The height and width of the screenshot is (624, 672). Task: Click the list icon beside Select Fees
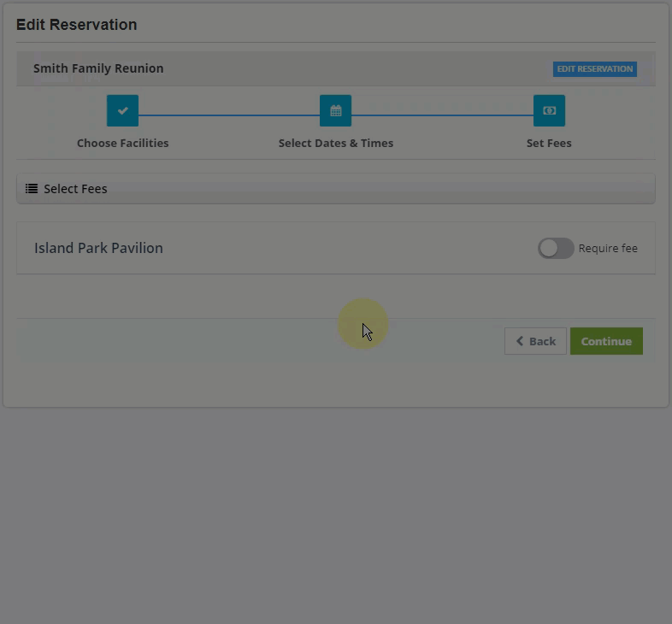32,188
